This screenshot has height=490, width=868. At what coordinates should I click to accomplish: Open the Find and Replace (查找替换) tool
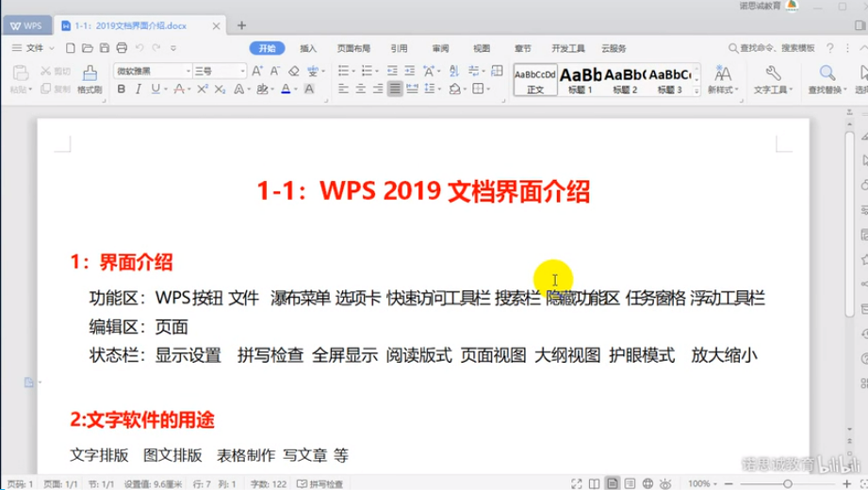pyautogui.click(x=827, y=78)
